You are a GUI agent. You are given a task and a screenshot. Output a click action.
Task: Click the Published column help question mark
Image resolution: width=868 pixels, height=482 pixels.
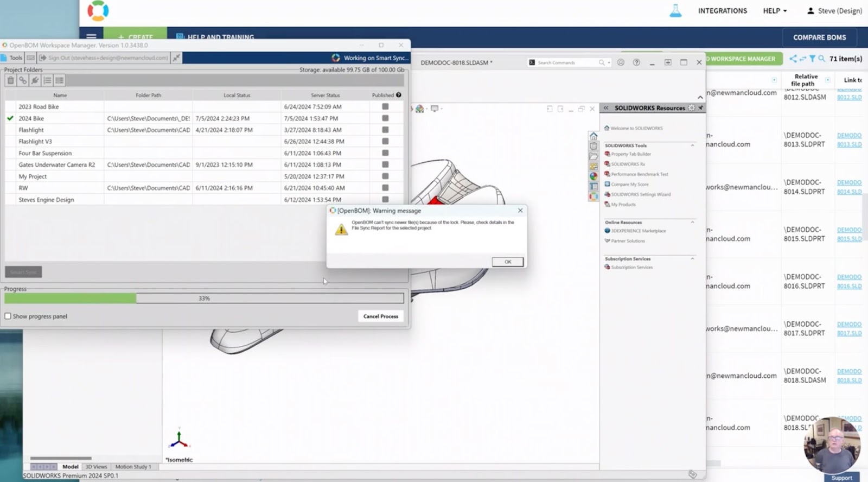399,95
